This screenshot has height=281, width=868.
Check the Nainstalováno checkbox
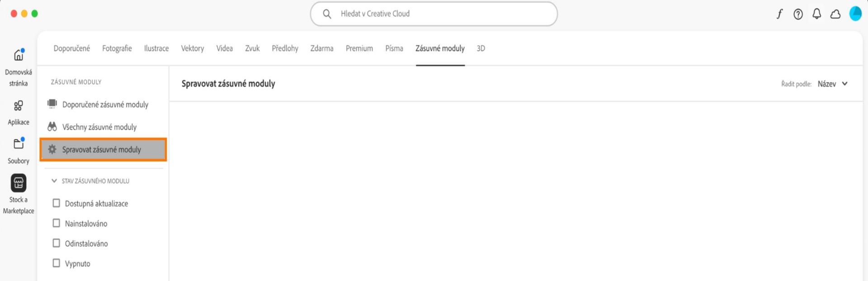pyautogui.click(x=56, y=223)
